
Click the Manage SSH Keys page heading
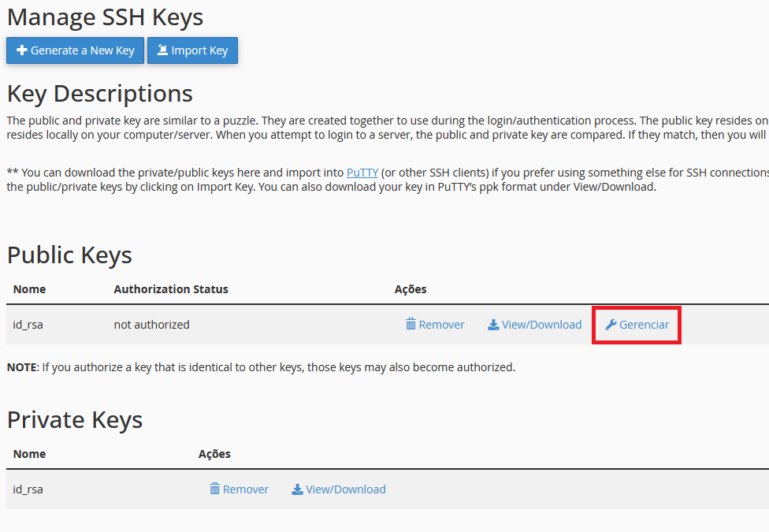pyautogui.click(x=105, y=17)
